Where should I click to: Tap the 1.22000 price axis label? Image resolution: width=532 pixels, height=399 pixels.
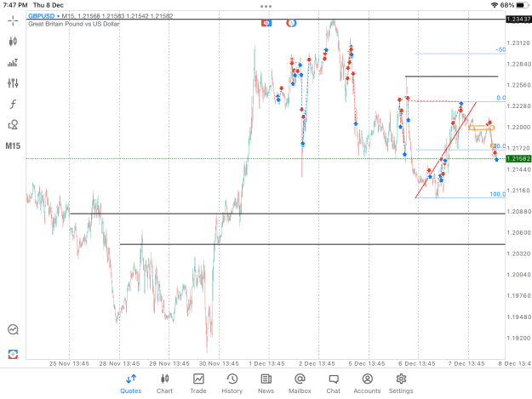(518, 127)
